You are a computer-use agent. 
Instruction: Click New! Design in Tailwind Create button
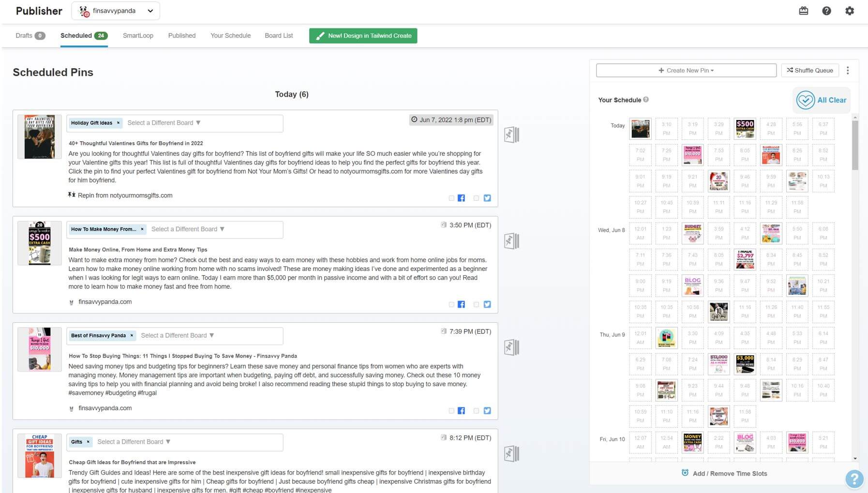coord(363,36)
